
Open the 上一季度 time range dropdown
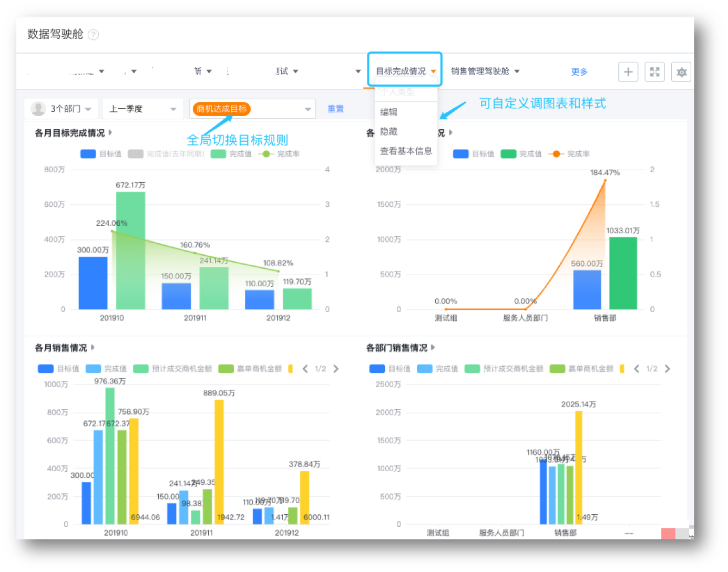point(142,109)
